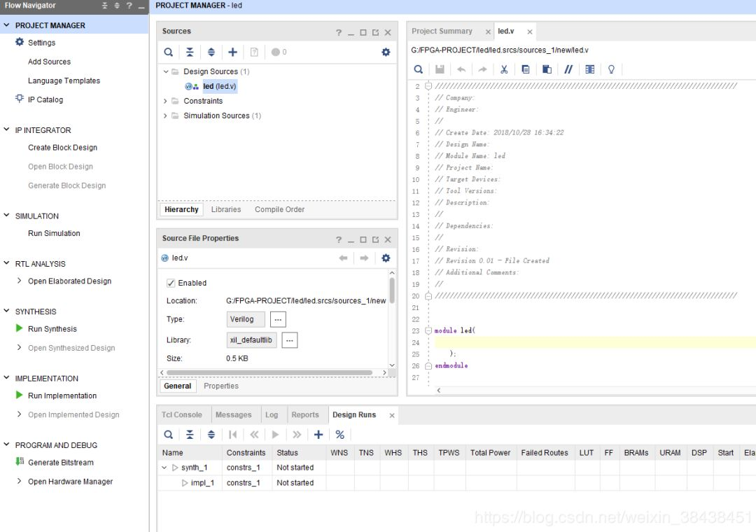Click the cut scissors icon in editor toolbar
The width and height of the screenshot is (756, 532).
point(503,69)
